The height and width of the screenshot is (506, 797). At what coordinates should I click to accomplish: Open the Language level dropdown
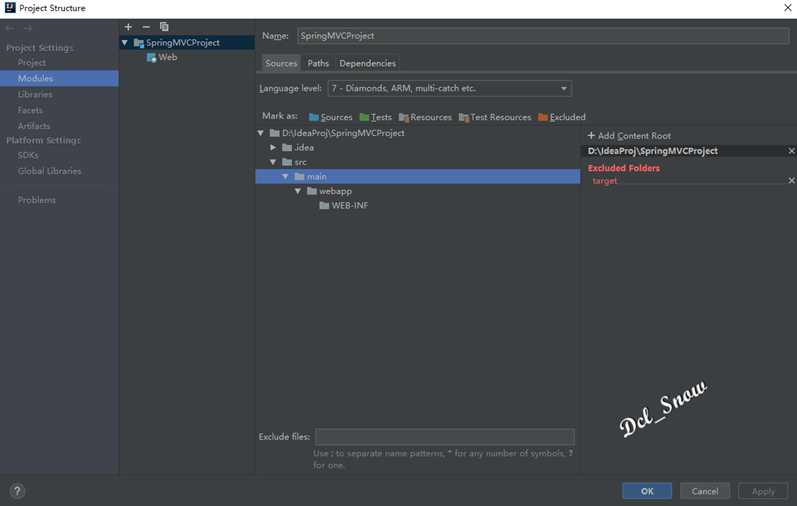pyautogui.click(x=450, y=88)
